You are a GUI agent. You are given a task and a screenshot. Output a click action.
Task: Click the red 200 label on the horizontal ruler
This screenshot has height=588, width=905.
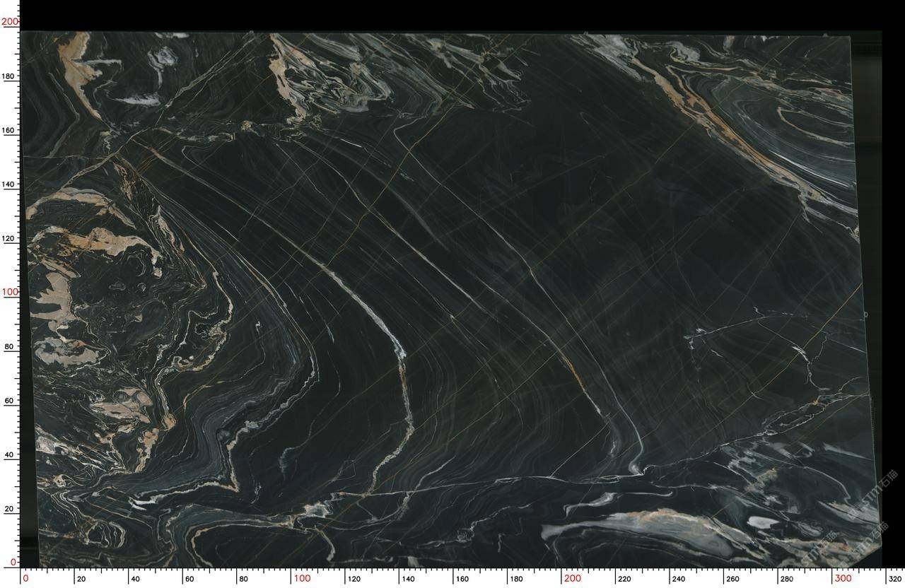coord(572,578)
